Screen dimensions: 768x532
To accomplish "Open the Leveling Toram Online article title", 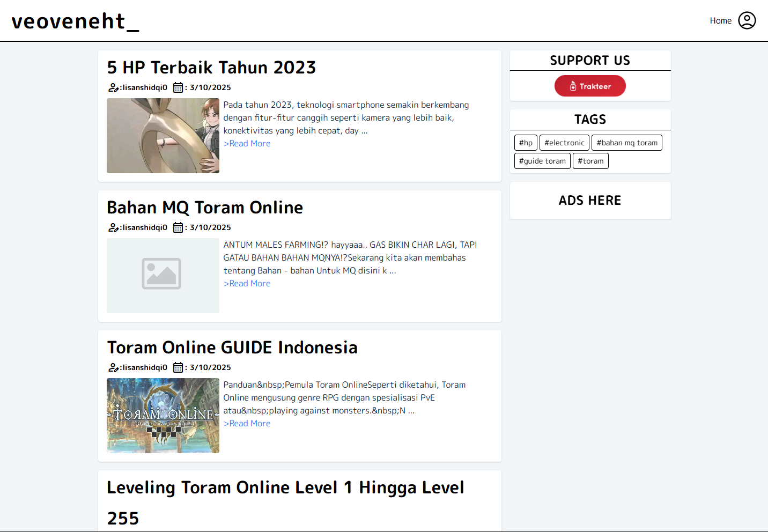I will coord(285,488).
